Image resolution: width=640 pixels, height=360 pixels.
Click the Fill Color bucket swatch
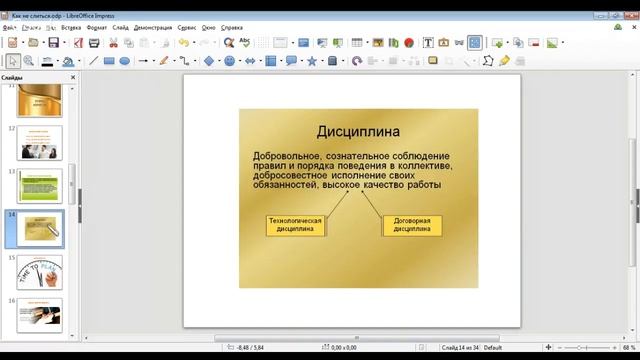pos(68,61)
